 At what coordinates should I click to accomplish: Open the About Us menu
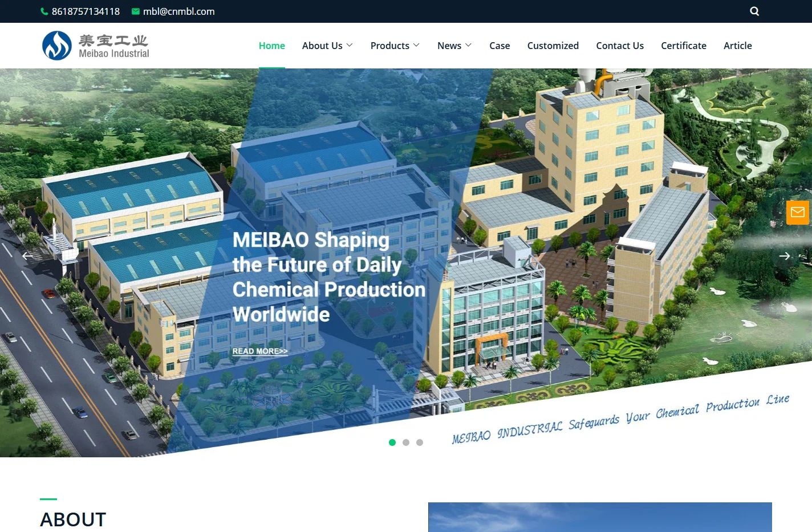click(x=322, y=46)
